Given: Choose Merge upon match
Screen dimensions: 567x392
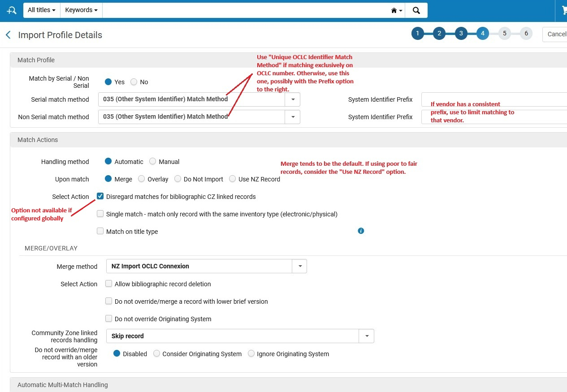Looking at the screenshot, I should tap(108, 179).
